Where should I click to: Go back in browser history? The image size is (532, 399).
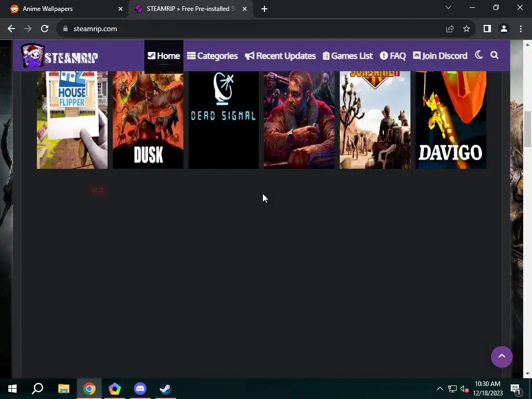point(11,29)
